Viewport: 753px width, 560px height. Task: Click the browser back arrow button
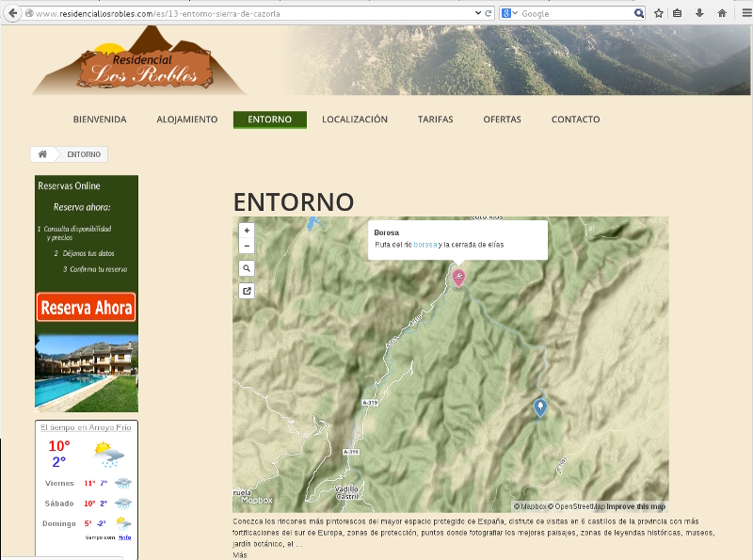click(12, 13)
